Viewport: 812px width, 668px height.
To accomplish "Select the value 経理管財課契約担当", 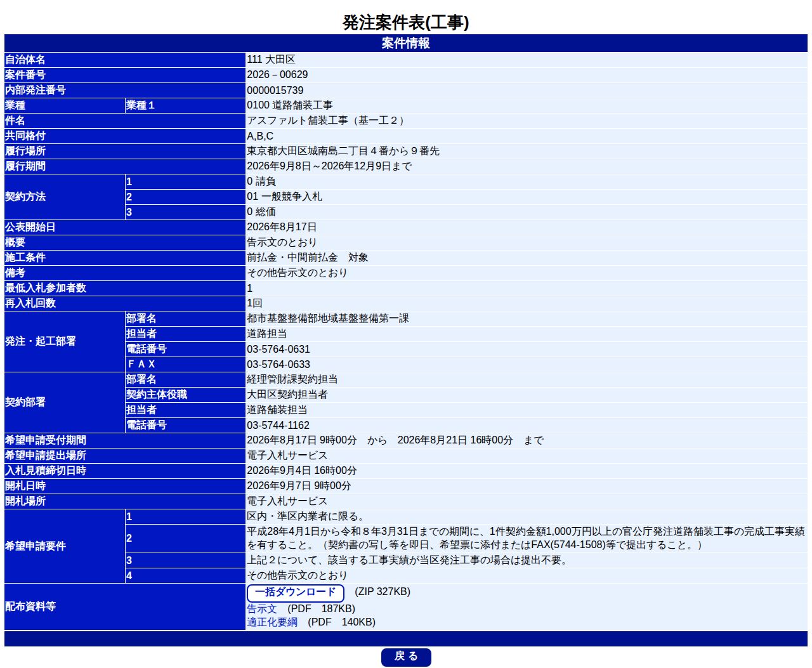I will tap(292, 379).
